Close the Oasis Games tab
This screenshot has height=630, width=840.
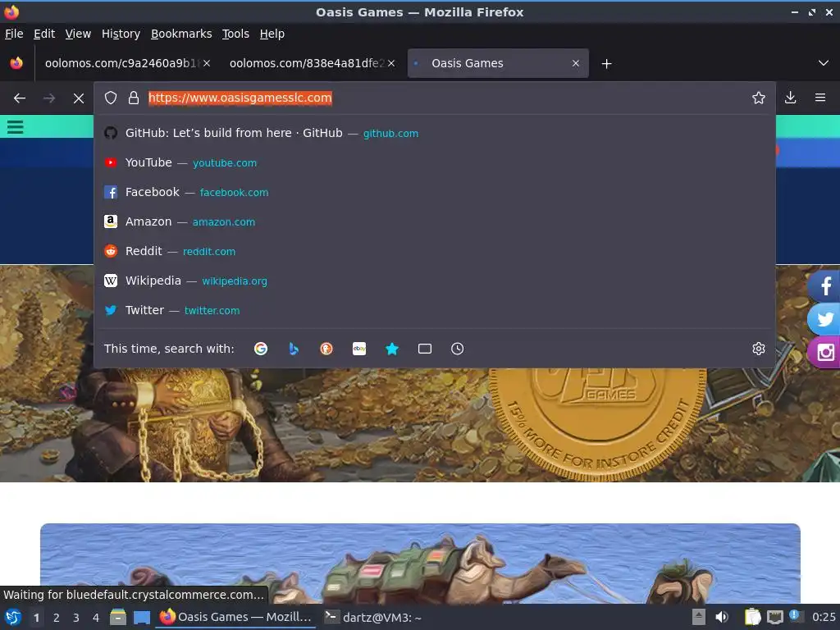coord(576,63)
